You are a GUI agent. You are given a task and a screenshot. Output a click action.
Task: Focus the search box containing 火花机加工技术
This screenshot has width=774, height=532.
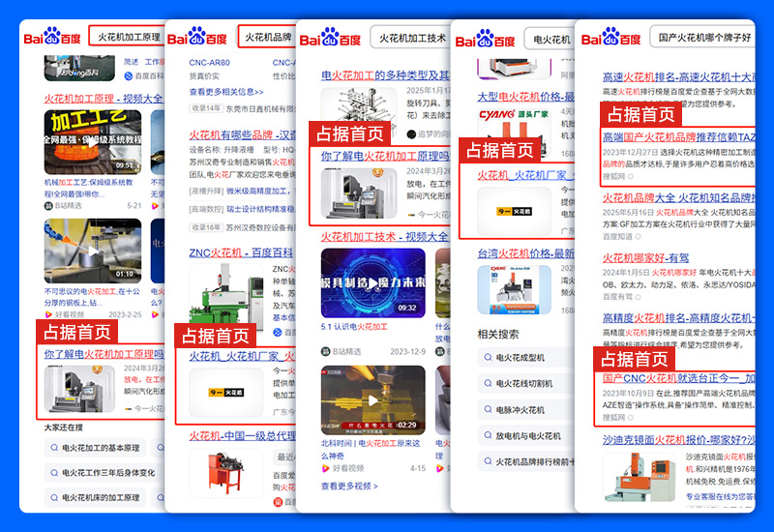coord(410,38)
